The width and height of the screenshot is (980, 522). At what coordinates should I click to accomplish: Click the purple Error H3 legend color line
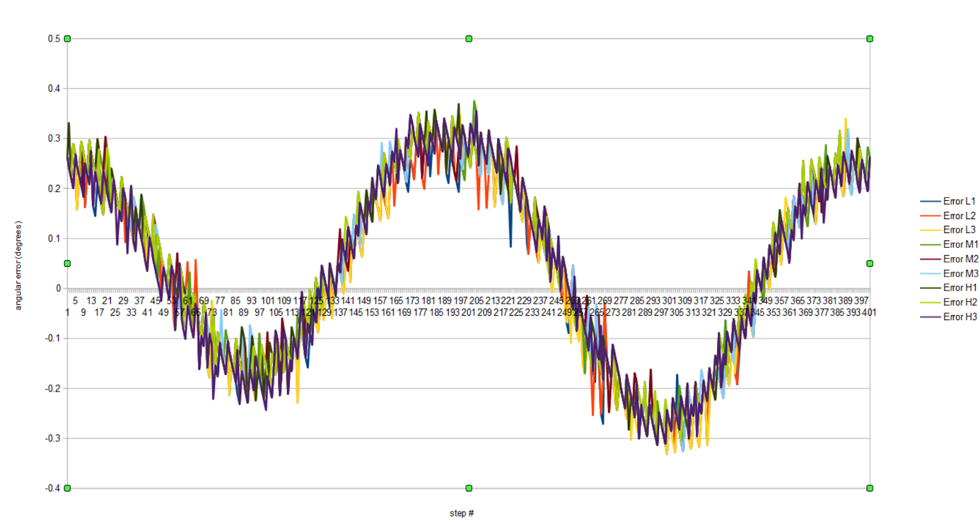(x=930, y=317)
